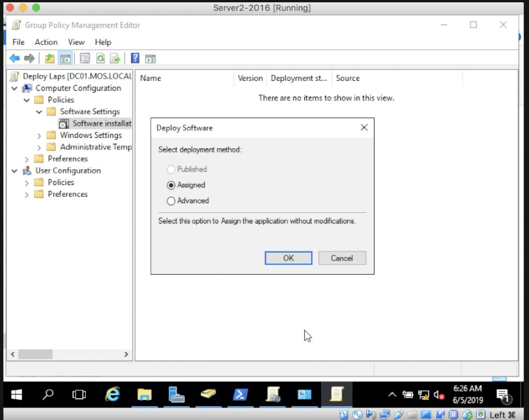Expand Windows Settings node
This screenshot has height=420, width=529.
[x=39, y=136]
